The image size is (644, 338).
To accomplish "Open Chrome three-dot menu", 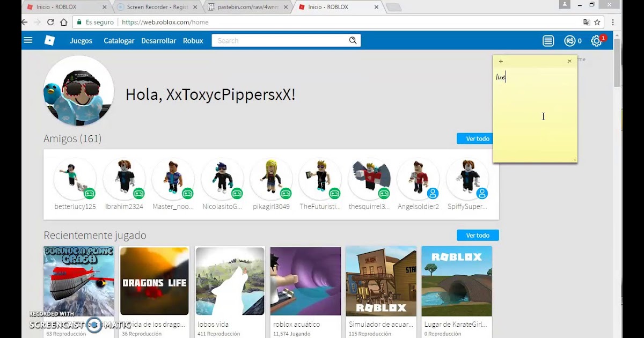I will [613, 22].
